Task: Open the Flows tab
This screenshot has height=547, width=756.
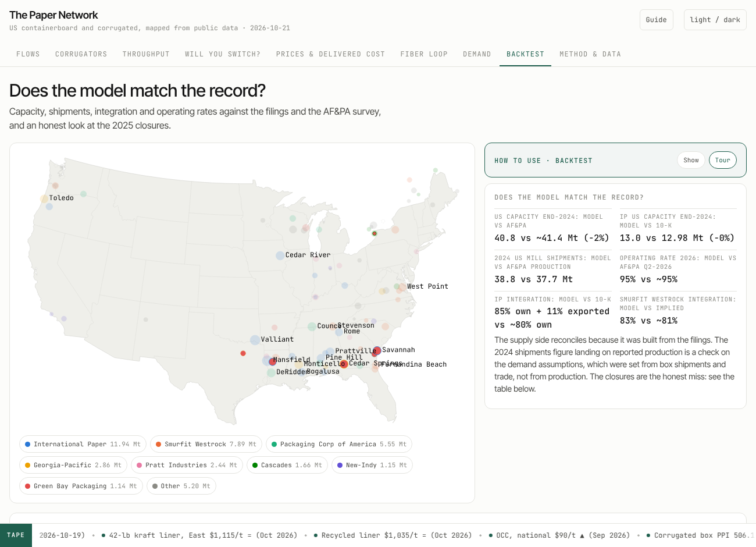Action: [28, 54]
